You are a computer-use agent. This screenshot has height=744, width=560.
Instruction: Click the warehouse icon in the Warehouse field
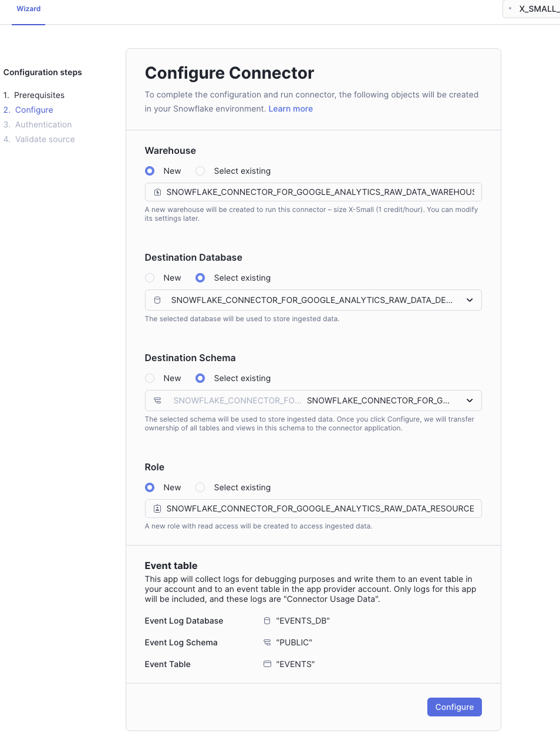click(157, 192)
